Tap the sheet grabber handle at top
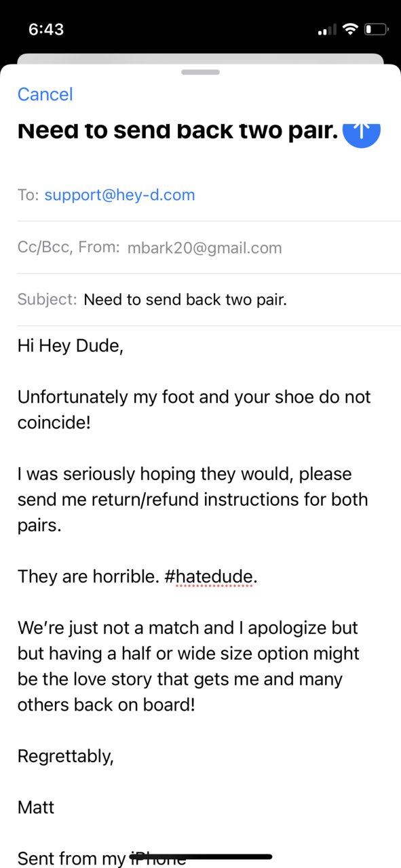401x868 pixels. [200, 71]
